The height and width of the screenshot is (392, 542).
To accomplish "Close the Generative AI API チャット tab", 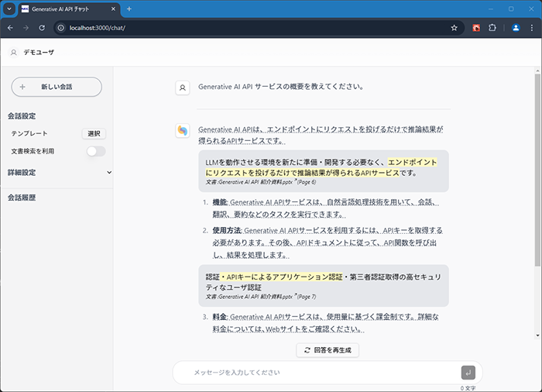I will tap(113, 9).
